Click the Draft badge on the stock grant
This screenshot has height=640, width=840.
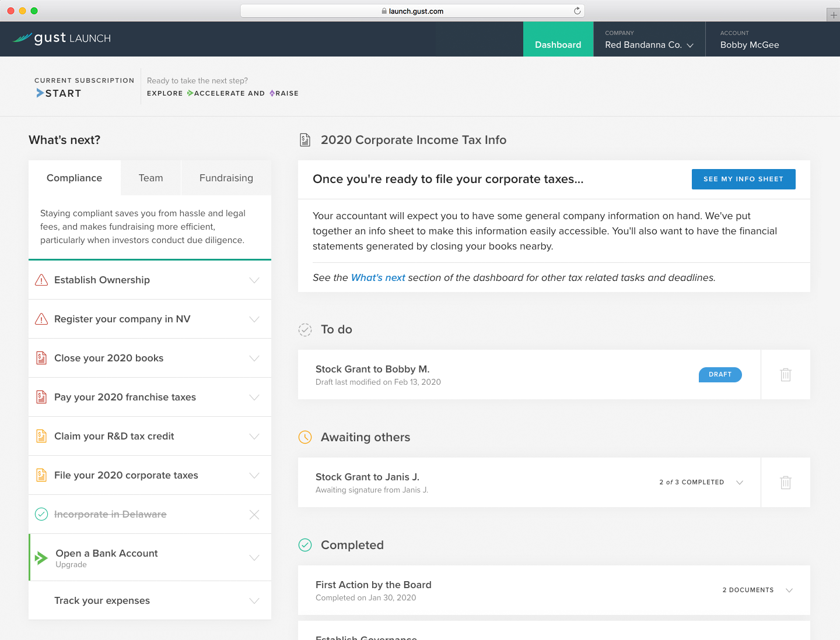pyautogui.click(x=720, y=375)
